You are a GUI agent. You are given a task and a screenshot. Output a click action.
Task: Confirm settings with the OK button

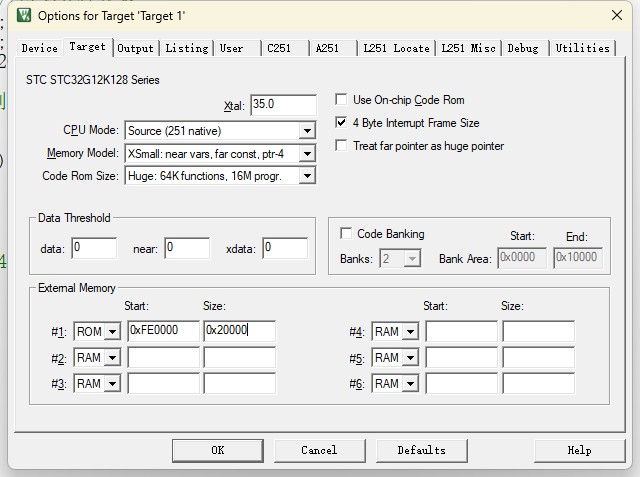(x=218, y=450)
